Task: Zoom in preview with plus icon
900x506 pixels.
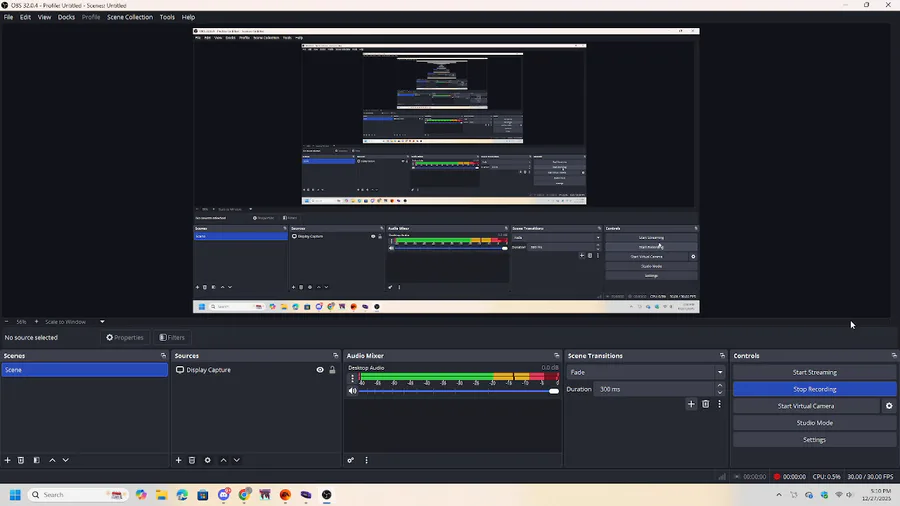Action: (x=36, y=322)
